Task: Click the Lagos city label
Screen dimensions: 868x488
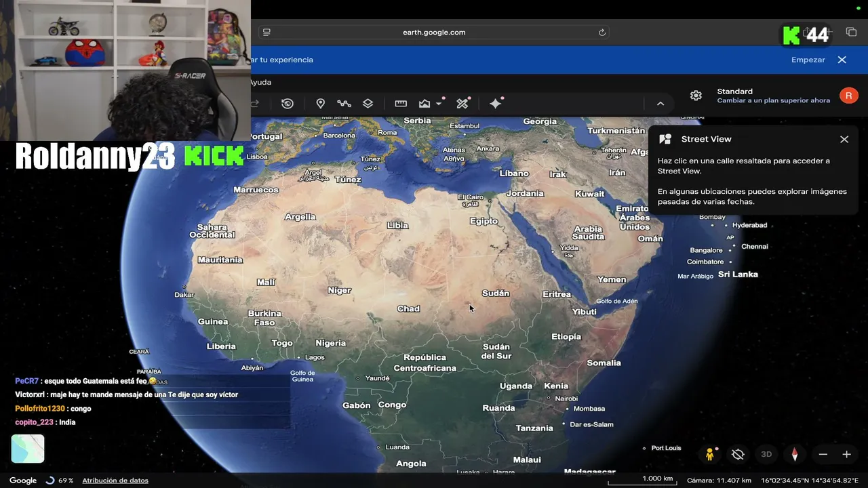Action: point(315,357)
